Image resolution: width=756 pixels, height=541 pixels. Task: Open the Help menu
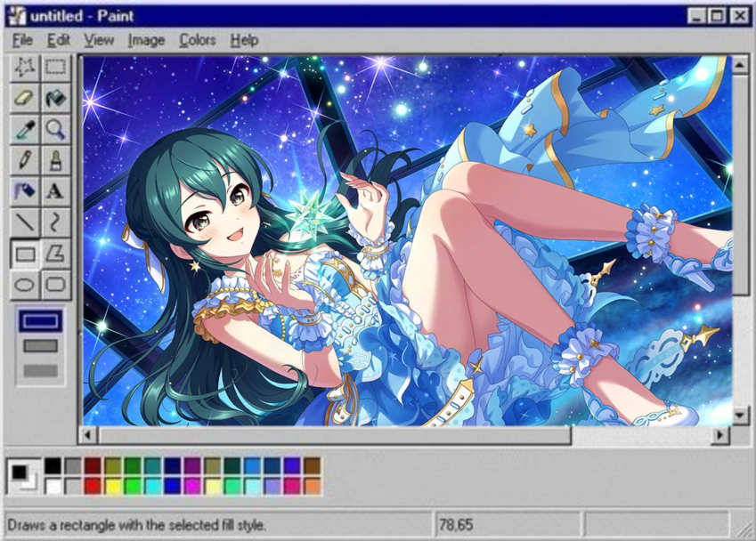point(244,40)
